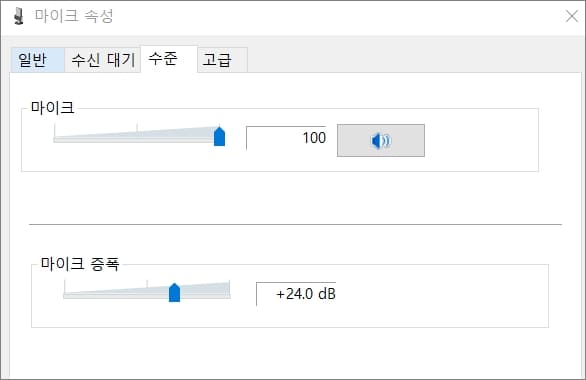Screen dimensions: 586x380
Task: Click the 마이크 volume slider handle
Action: tap(219, 136)
